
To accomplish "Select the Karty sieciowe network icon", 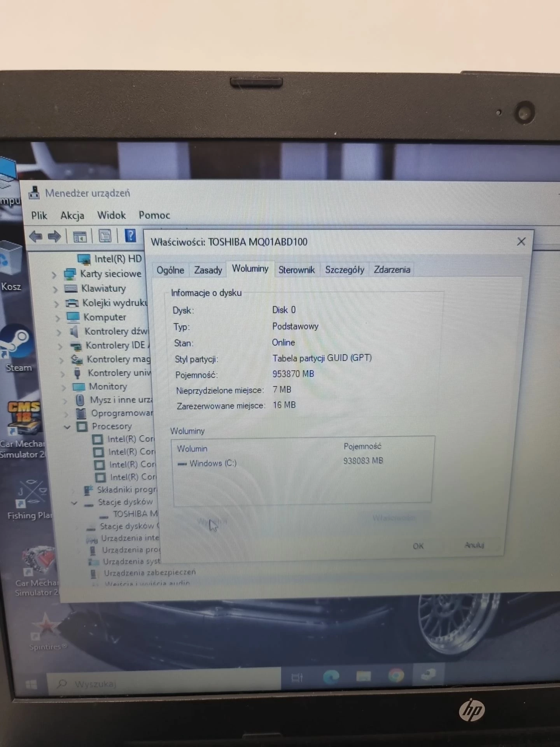I will point(70,274).
